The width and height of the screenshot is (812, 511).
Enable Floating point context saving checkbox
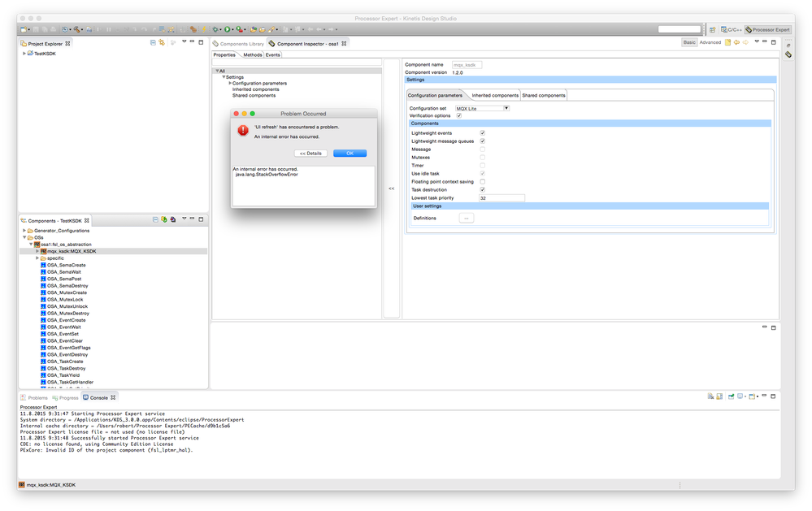click(x=482, y=182)
